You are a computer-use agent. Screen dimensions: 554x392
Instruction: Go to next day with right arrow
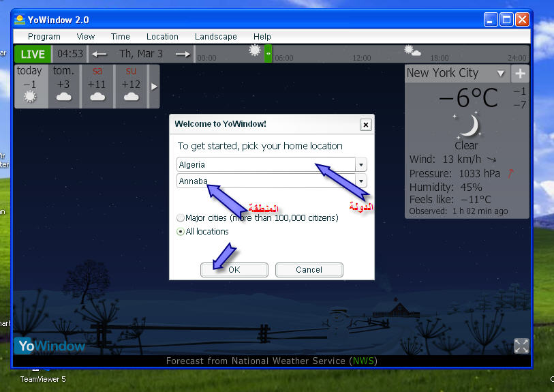click(183, 54)
